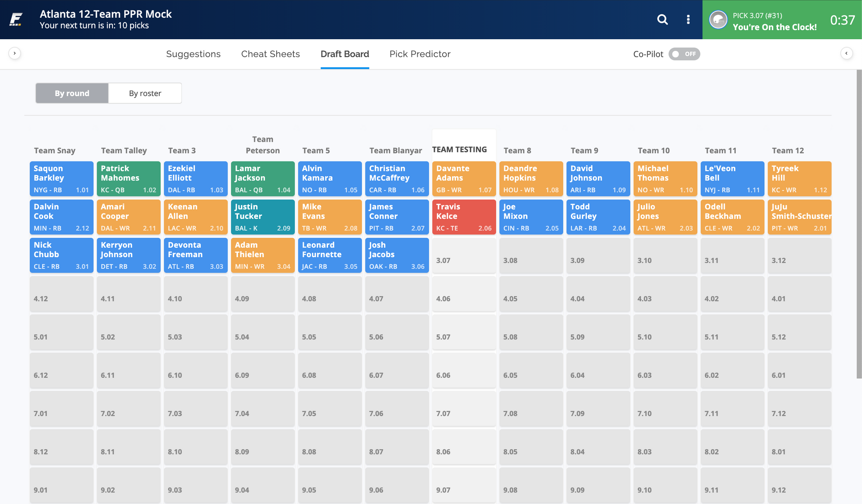Open the three-dot more options menu
This screenshot has width=862, height=504.
coord(688,19)
